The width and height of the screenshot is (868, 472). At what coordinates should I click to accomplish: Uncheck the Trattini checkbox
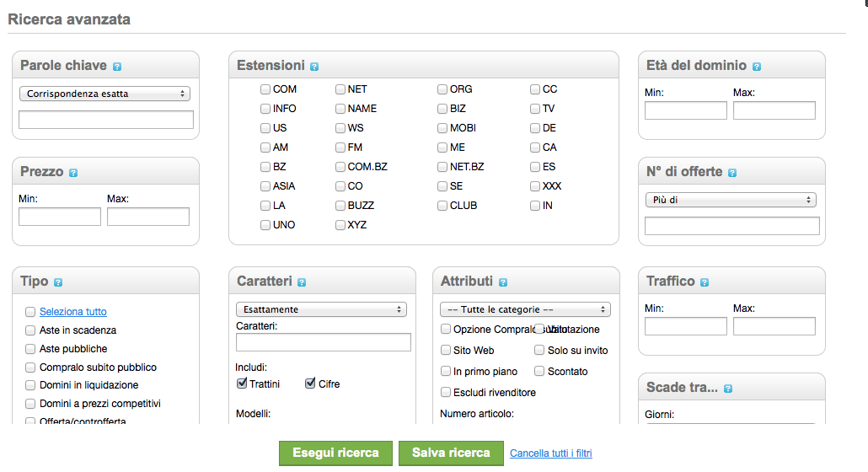coord(242,383)
